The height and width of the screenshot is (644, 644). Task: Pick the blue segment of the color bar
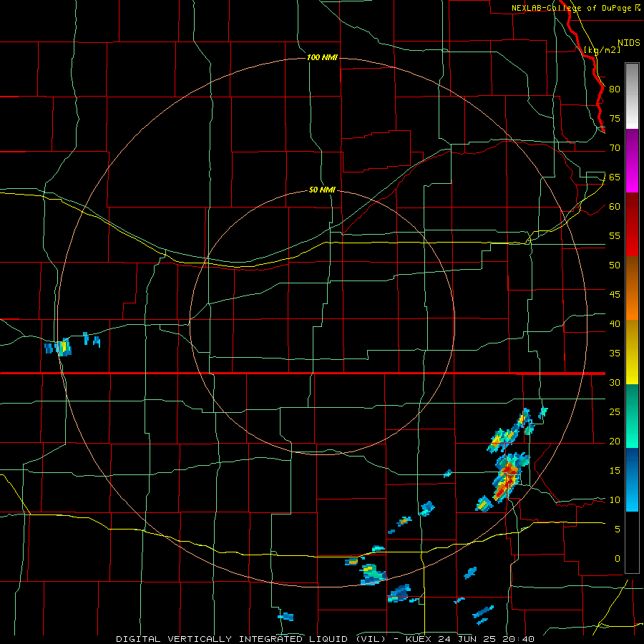632,479
